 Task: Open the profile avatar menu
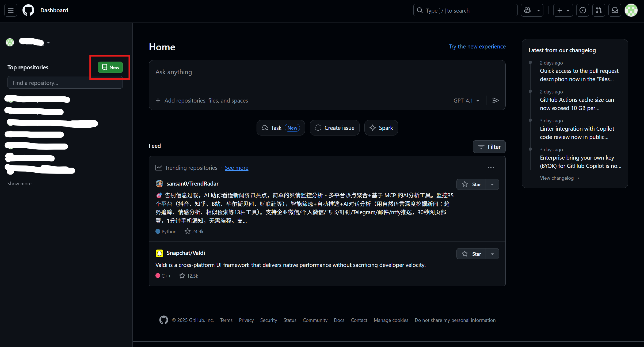(x=631, y=10)
